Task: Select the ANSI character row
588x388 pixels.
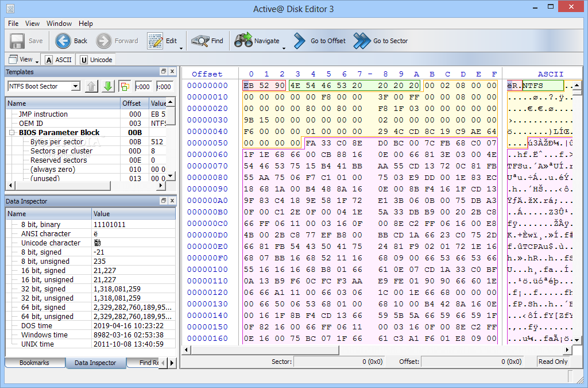Action: point(91,233)
